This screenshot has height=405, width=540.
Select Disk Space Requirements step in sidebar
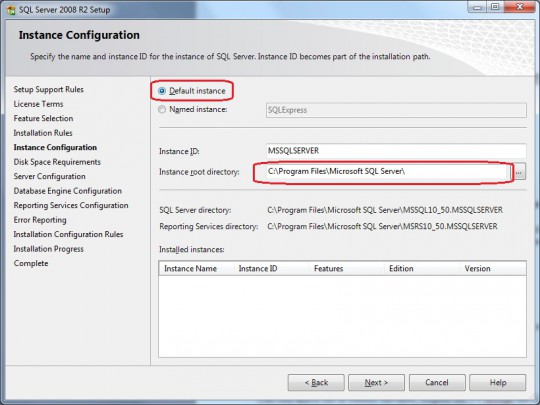pyautogui.click(x=57, y=162)
